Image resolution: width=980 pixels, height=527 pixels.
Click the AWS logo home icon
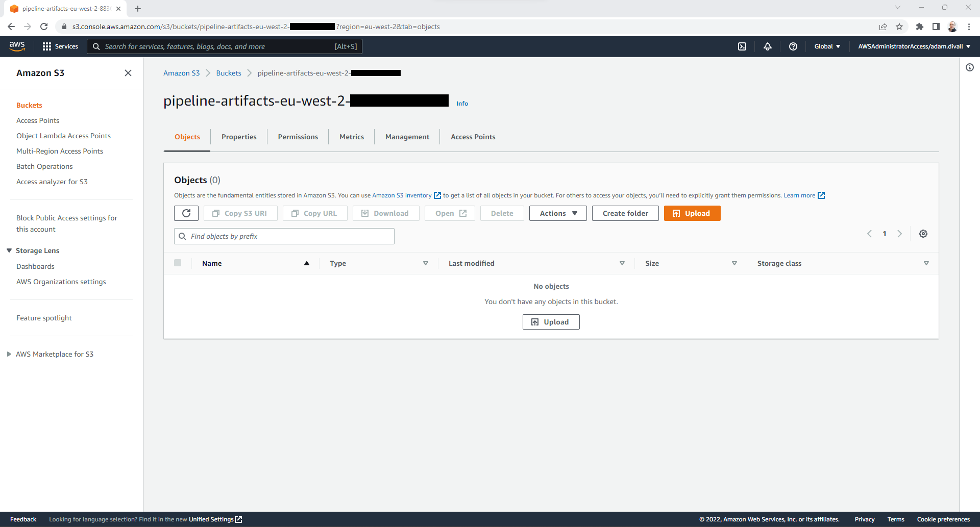tap(17, 46)
